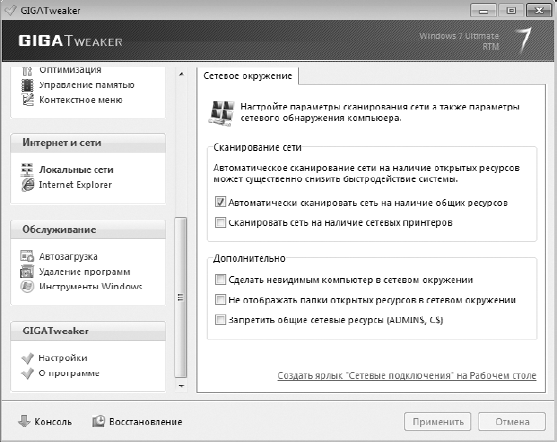This screenshot has height=443, width=558.
Task: Enable scanning for network printers checkbox
Action: [220, 222]
